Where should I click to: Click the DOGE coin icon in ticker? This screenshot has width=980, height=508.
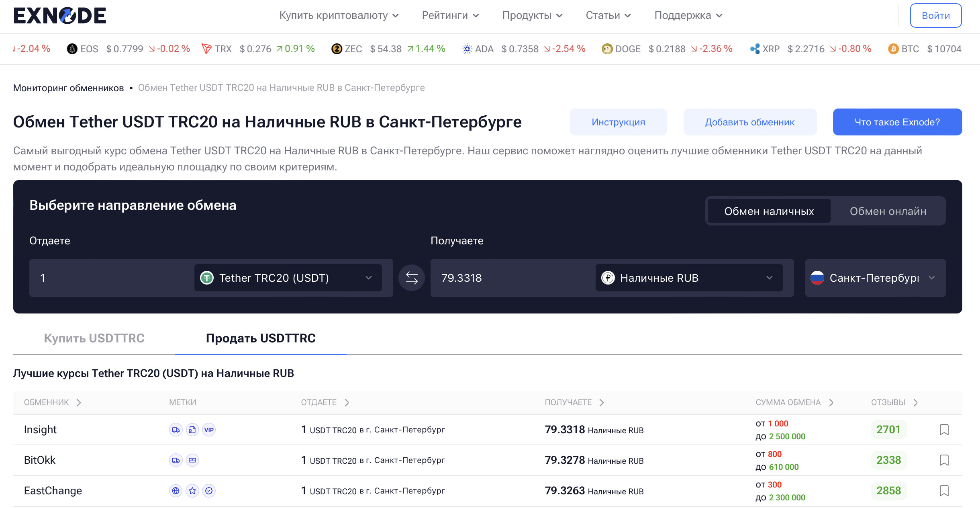(x=607, y=49)
